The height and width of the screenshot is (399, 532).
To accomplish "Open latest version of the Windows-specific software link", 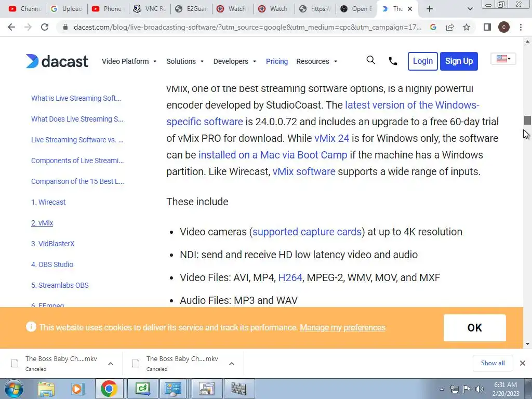I will tap(412, 105).
